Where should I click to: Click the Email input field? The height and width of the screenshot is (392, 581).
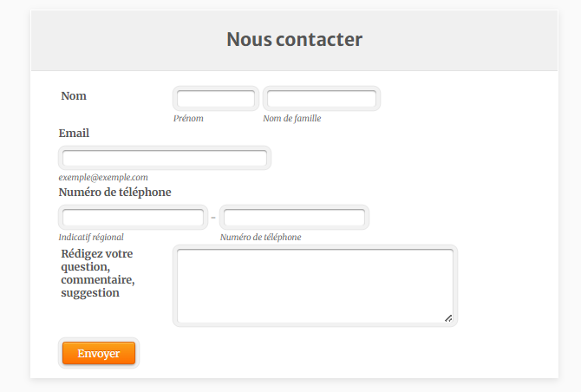pyautogui.click(x=165, y=159)
